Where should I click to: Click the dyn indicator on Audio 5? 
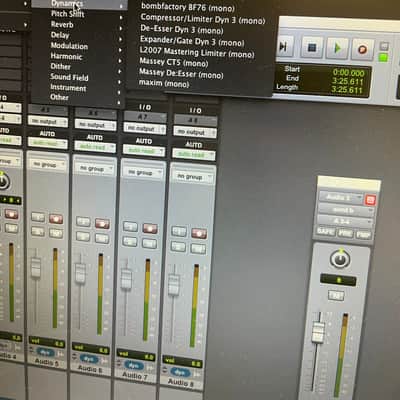45,352
